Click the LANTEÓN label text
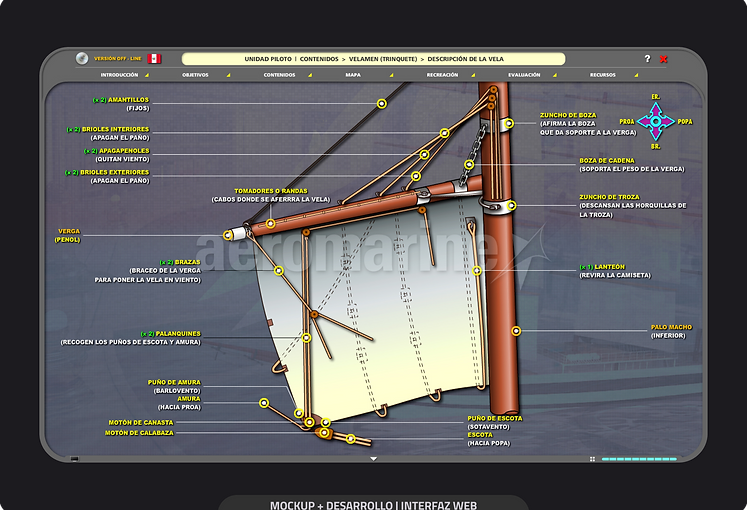This screenshot has width=747, height=510. tap(609, 267)
